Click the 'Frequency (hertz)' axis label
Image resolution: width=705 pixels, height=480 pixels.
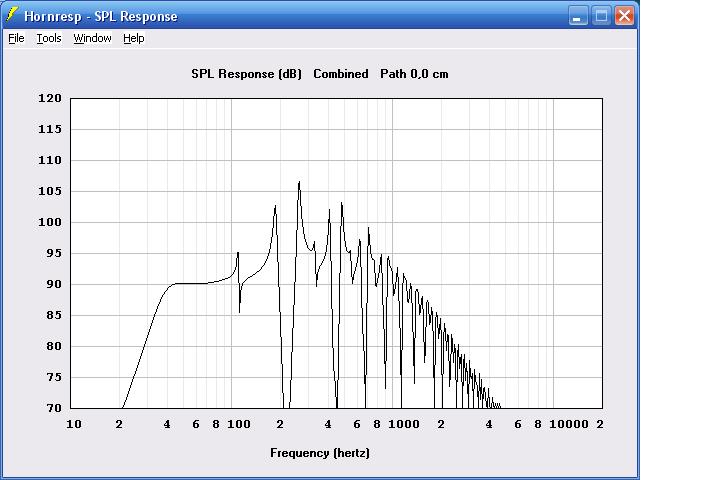point(320,453)
